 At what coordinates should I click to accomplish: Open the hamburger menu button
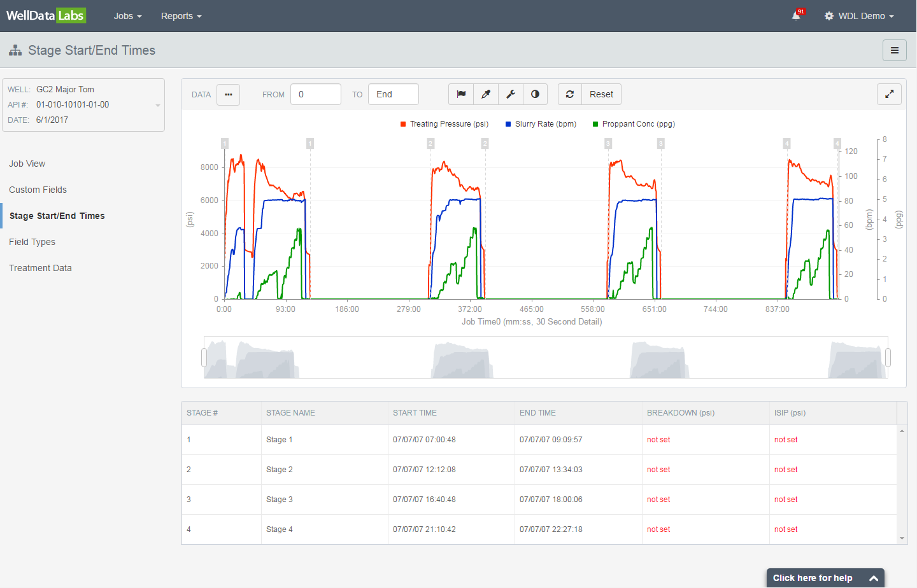895,50
